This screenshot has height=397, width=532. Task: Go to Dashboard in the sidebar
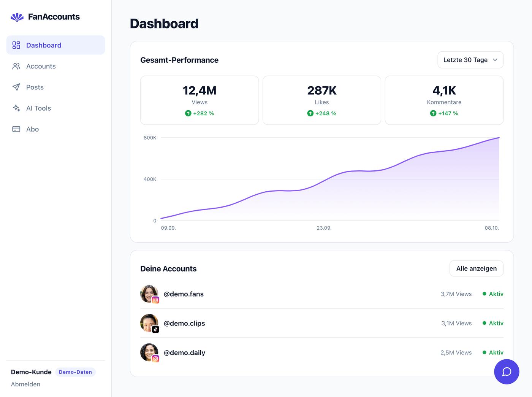point(55,45)
